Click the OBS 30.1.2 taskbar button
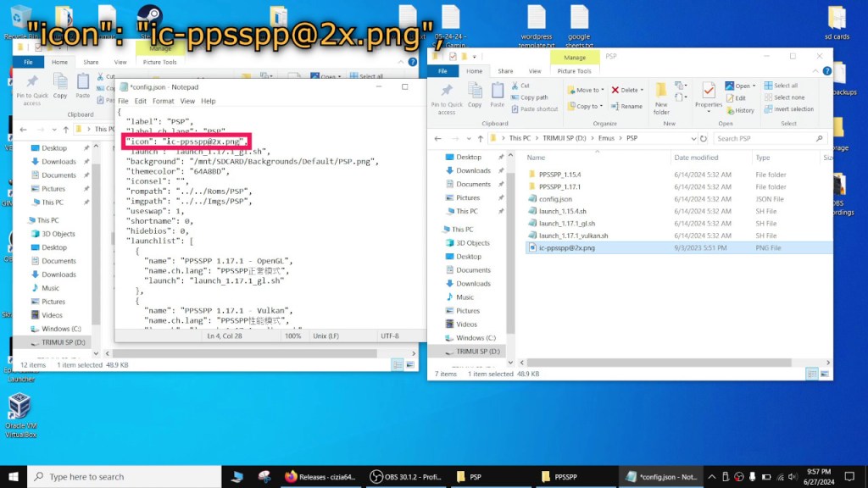This screenshot has height=488, width=868. coord(407,476)
